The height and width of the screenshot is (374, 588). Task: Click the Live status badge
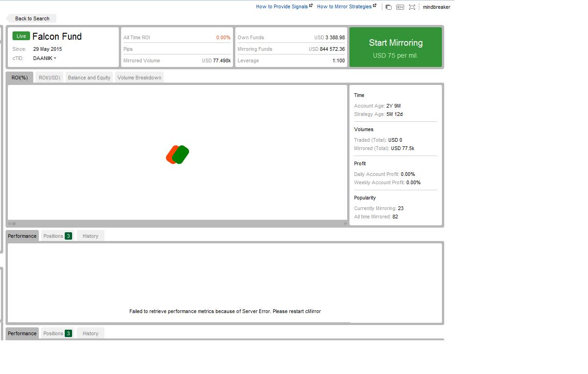click(21, 36)
